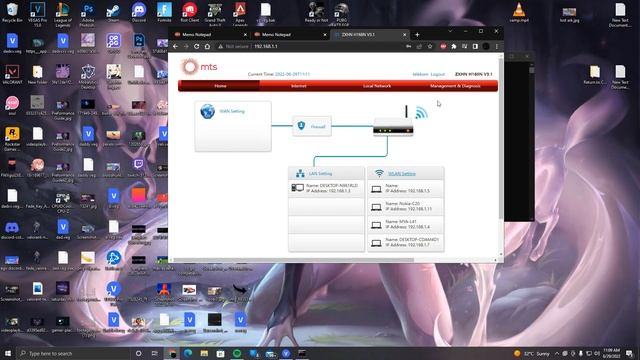Image resolution: width=640 pixels, height=360 pixels.
Task: Open the Chrome three-dot menu
Action: point(497,47)
